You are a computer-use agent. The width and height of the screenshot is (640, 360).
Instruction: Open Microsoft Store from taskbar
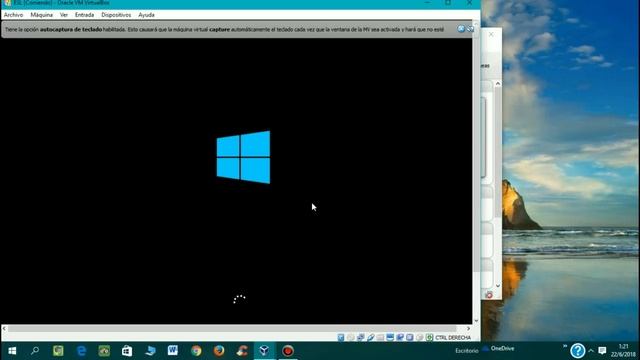pos(127,351)
